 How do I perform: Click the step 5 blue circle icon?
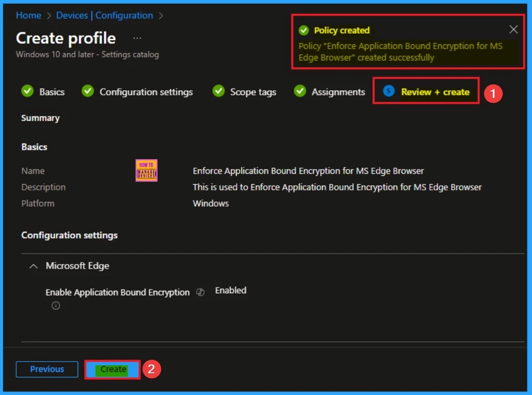(389, 91)
